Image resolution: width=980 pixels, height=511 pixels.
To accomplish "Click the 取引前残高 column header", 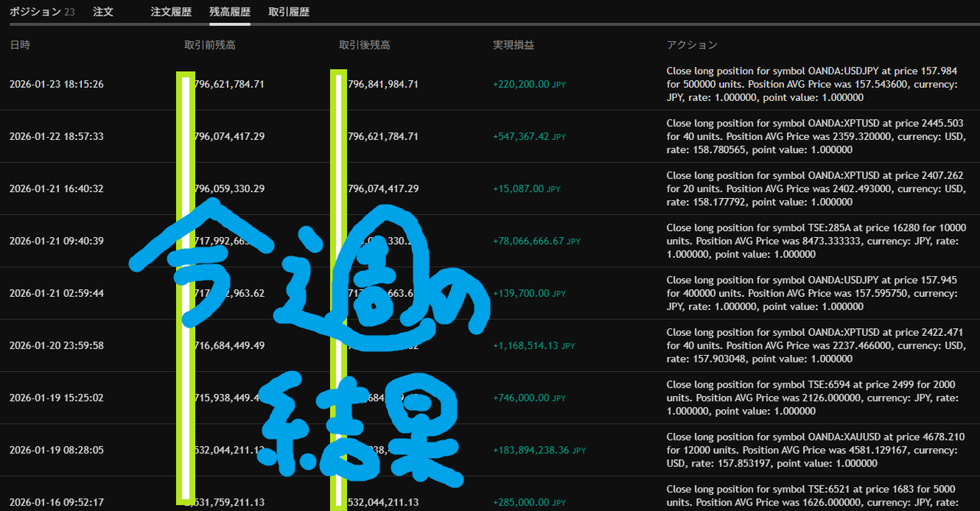I will tap(210, 45).
